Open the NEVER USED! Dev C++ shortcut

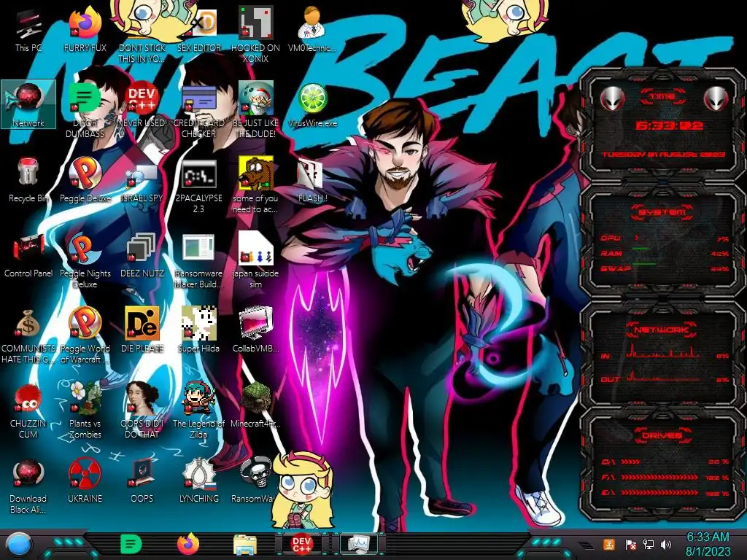click(142, 105)
